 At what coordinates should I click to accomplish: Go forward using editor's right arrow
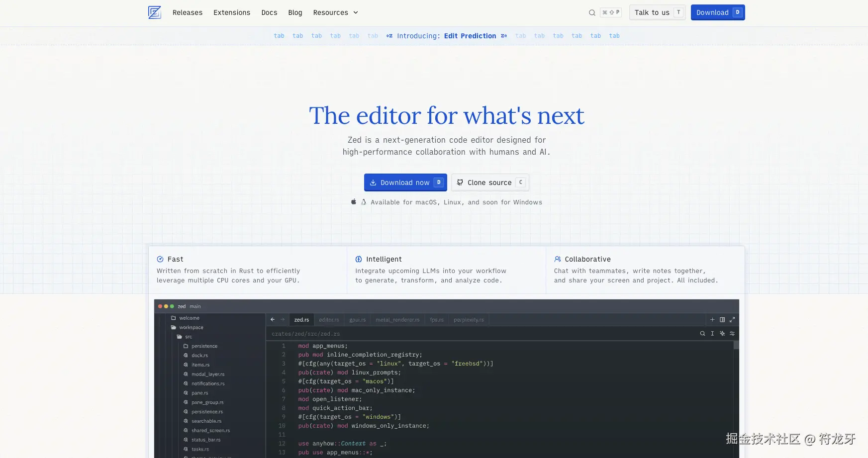point(283,320)
